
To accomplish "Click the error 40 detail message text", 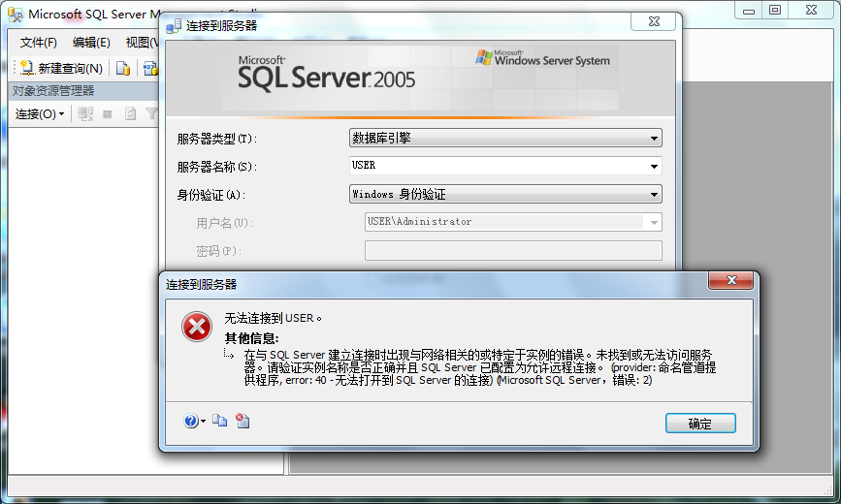I will click(x=480, y=367).
